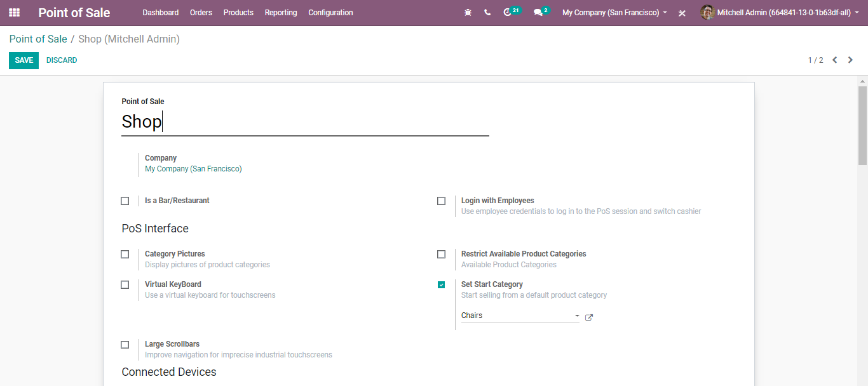868x386 pixels.
Task: Open the Reporting menu
Action: click(x=281, y=13)
